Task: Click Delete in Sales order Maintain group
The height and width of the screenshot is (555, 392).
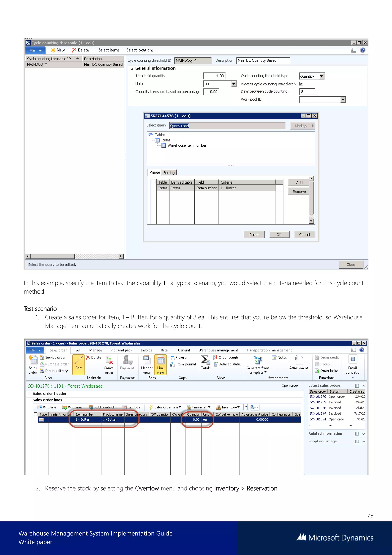Action: click(94, 357)
